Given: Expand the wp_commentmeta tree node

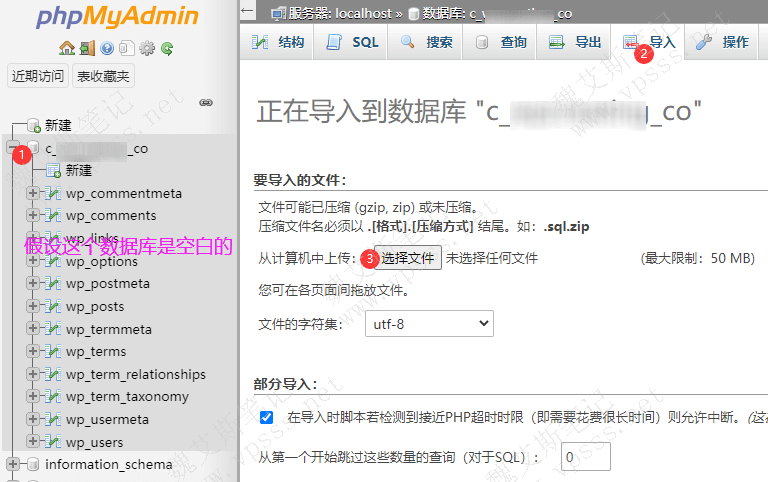Looking at the screenshot, I should [33, 193].
